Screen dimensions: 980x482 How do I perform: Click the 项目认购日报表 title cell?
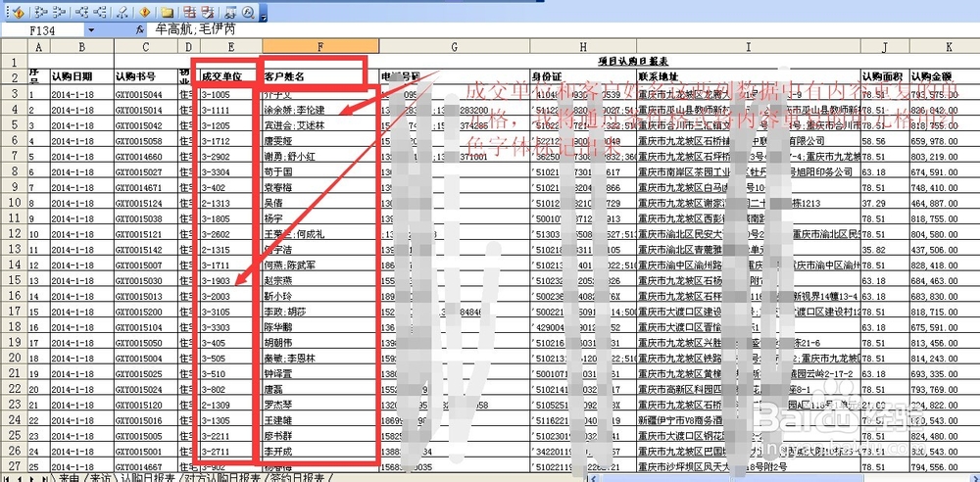(x=634, y=62)
